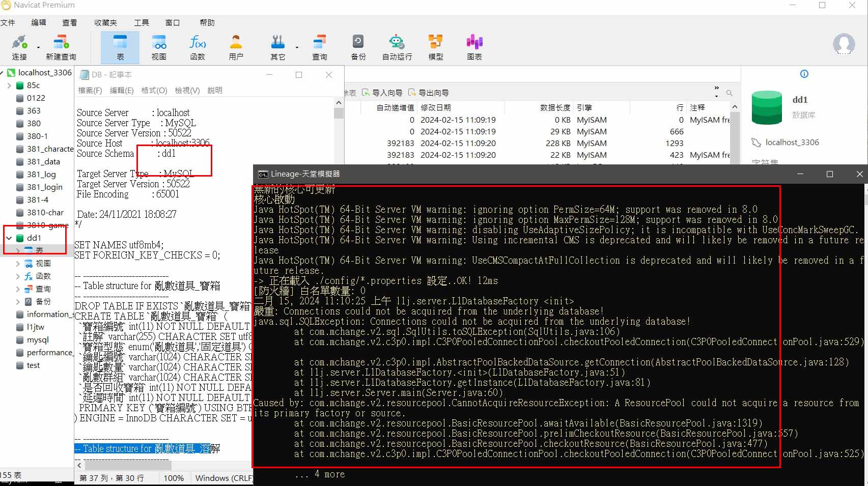Open the 图表 chart toolbar icon
This screenshot has width=868, height=486.
tap(474, 47)
